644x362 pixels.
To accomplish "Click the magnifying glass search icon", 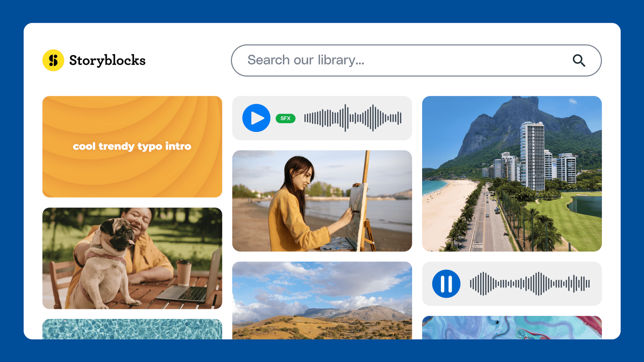I will tap(579, 60).
